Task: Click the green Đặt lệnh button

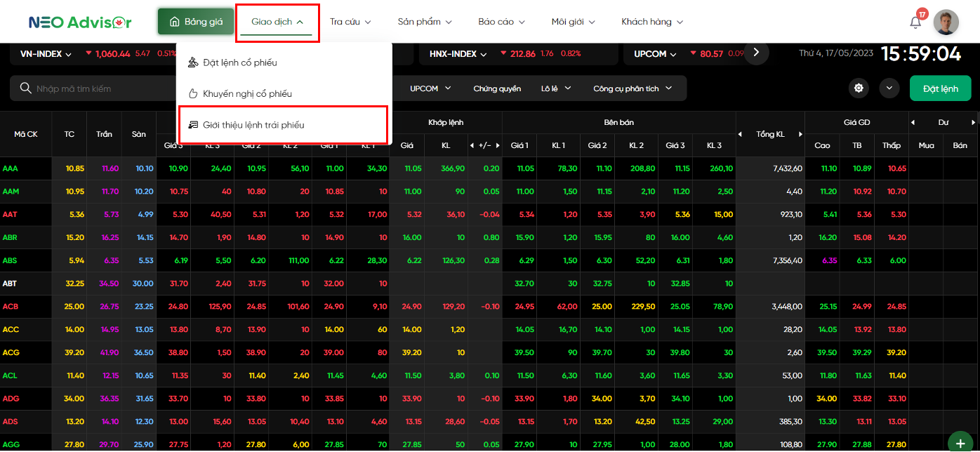Action: coord(940,88)
